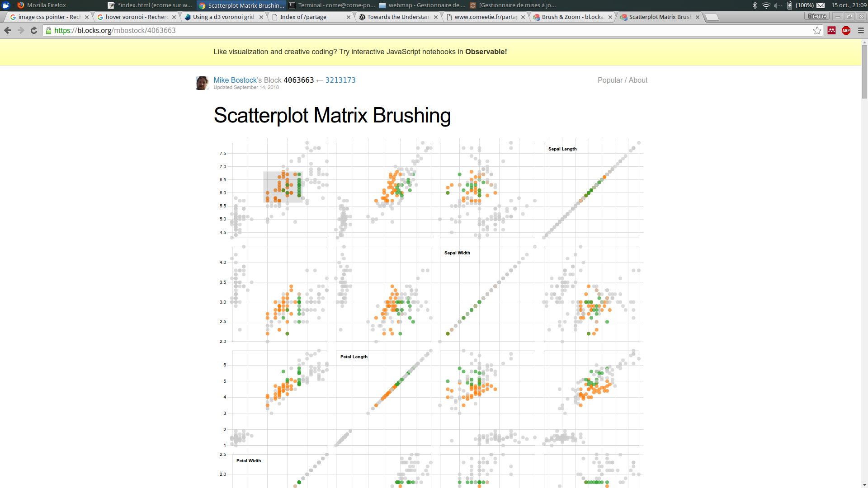Follow the Observable link in the banner

coord(486,52)
